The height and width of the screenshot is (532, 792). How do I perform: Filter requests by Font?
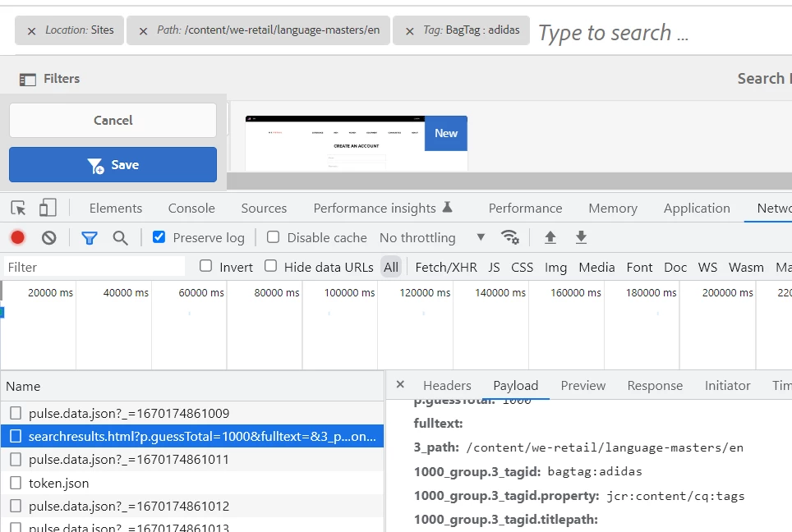pos(639,267)
